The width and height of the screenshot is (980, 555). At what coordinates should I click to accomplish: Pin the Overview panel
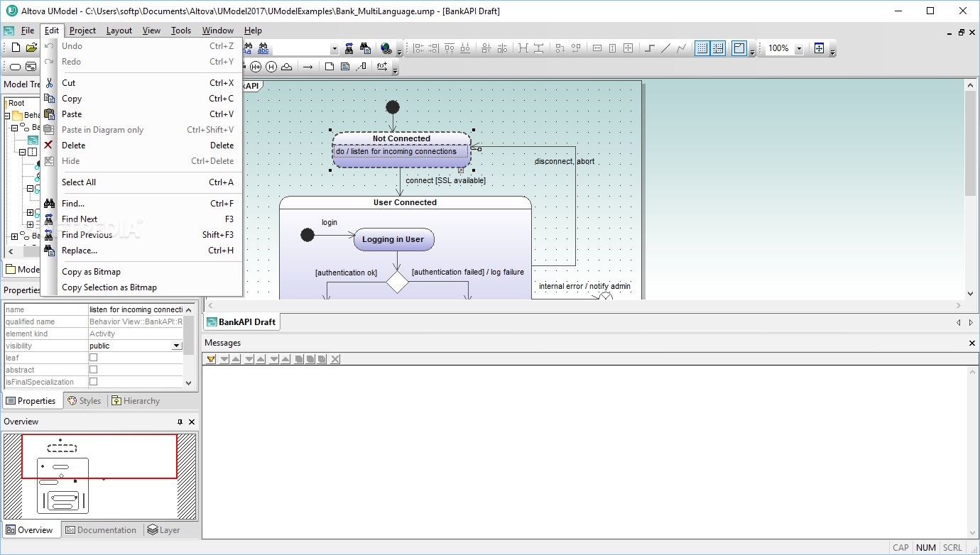(x=180, y=422)
